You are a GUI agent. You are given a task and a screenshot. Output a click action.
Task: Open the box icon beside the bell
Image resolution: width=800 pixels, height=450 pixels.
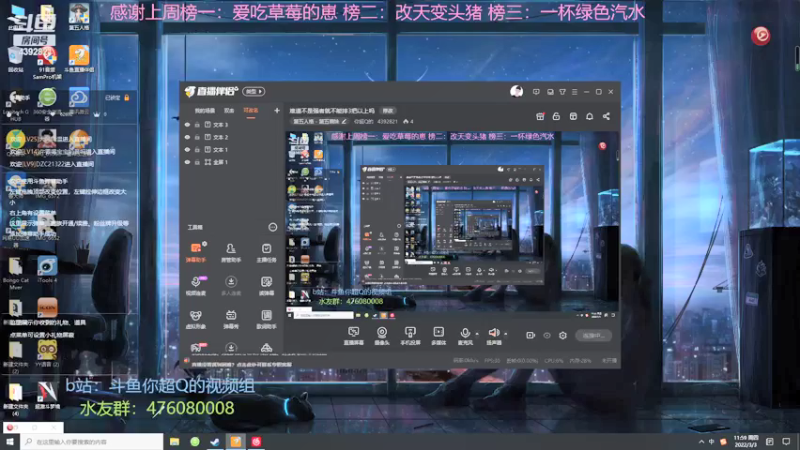tap(573, 116)
